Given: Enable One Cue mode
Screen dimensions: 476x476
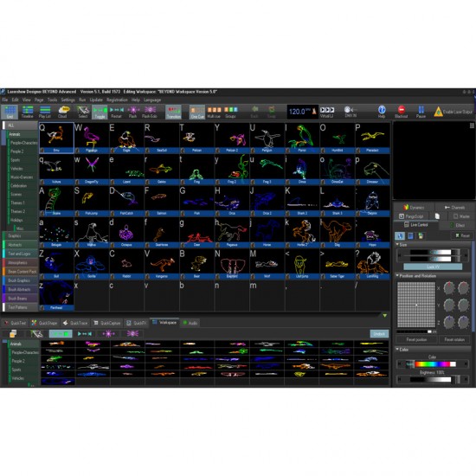Looking at the screenshot, I should (x=197, y=112).
